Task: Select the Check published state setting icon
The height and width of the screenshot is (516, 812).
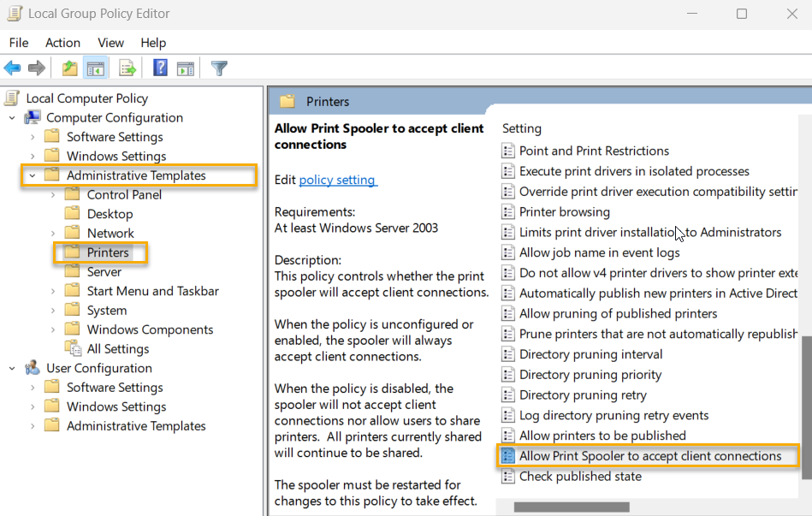Action: tap(507, 476)
